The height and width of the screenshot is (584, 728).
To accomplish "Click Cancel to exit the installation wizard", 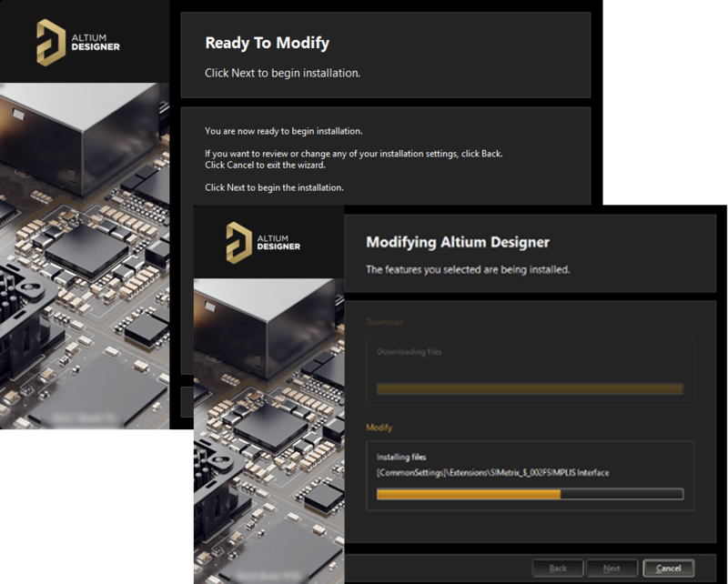I will point(670,568).
